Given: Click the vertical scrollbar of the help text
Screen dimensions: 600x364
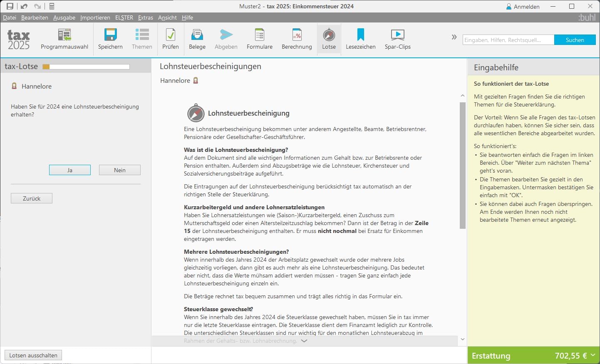Looking at the screenshot, I should coord(463,166).
